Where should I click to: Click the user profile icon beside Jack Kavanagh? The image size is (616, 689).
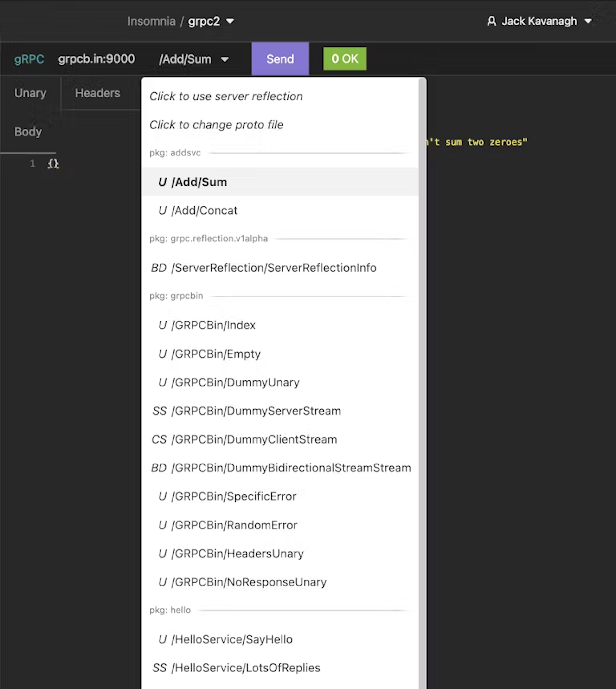pos(491,21)
